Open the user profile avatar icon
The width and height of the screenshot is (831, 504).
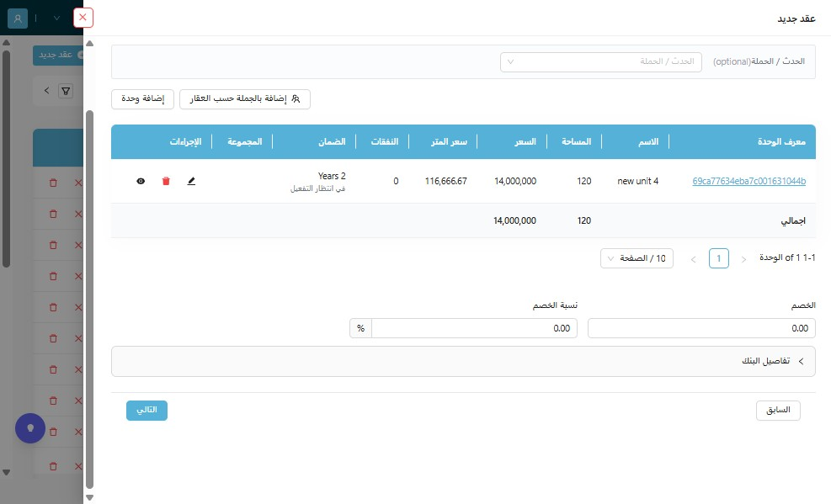pos(18,18)
